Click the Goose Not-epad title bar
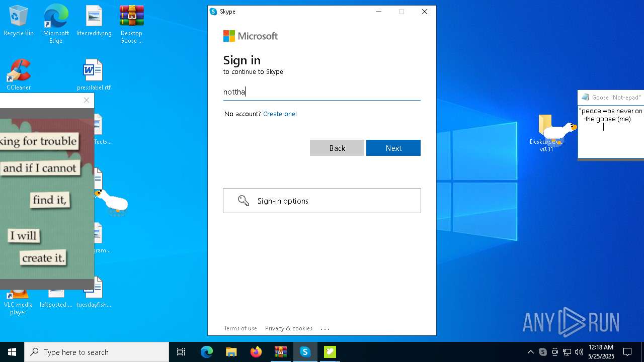644x362 pixels. [611, 97]
